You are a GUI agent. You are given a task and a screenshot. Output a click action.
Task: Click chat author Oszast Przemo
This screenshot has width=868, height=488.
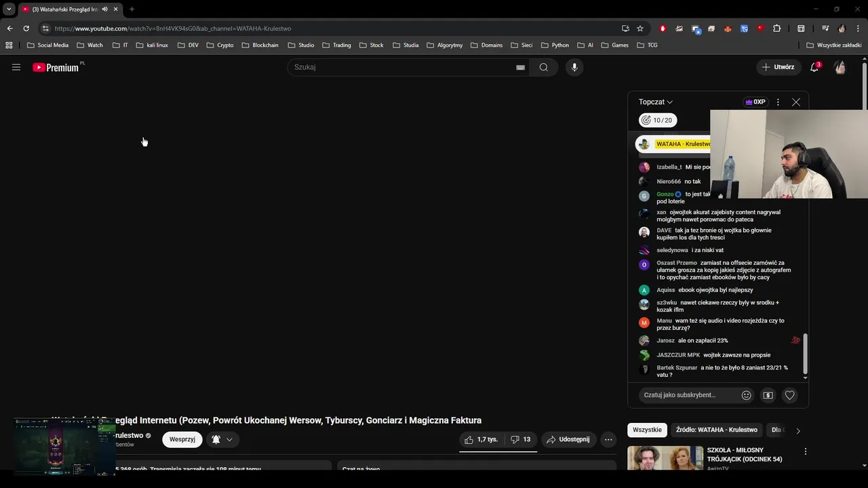[x=677, y=263]
